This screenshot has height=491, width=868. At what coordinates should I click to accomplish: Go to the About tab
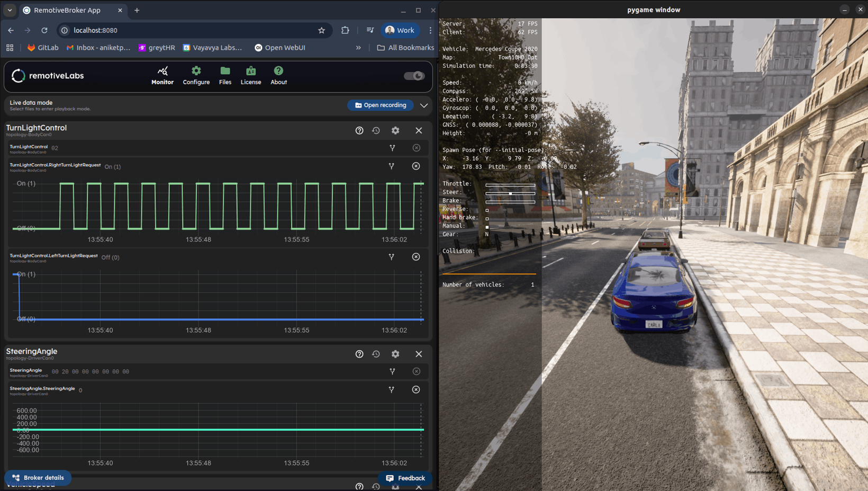coord(278,76)
